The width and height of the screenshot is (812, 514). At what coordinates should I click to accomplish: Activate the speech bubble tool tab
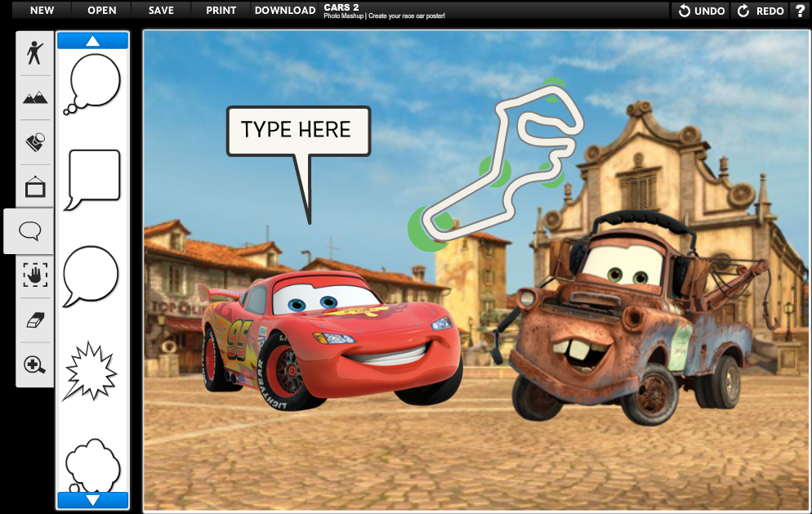point(29,231)
